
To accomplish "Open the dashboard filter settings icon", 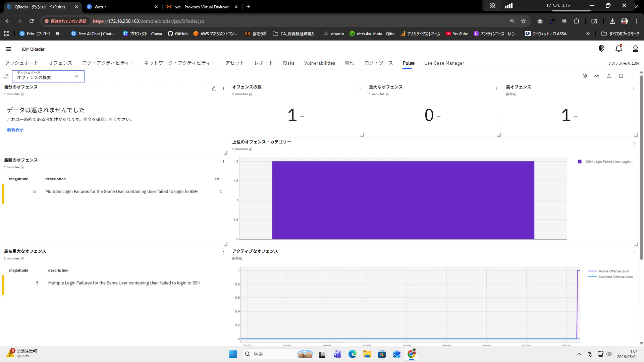I will coord(6,76).
